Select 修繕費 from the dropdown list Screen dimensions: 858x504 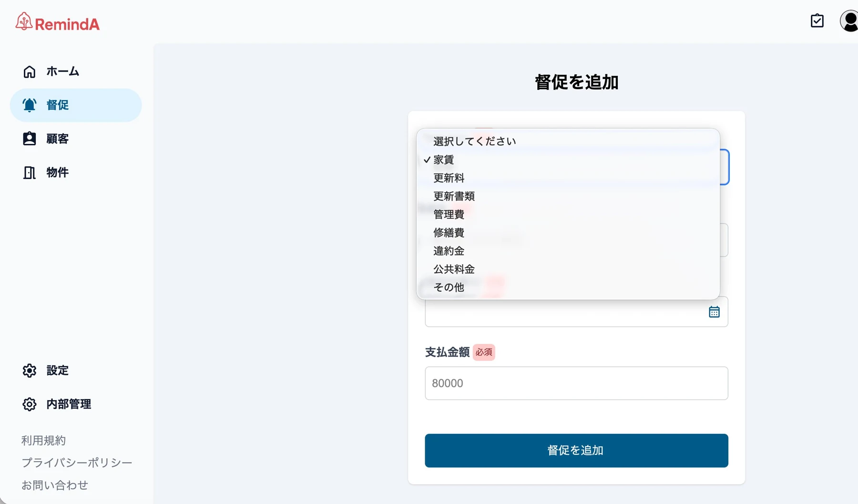[568, 232]
